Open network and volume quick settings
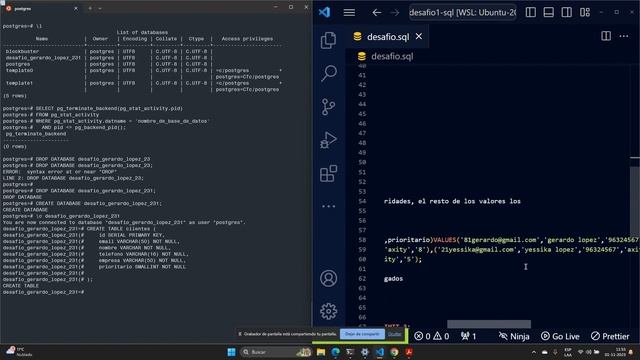The image size is (640, 360). pyautogui.click(x=588, y=352)
